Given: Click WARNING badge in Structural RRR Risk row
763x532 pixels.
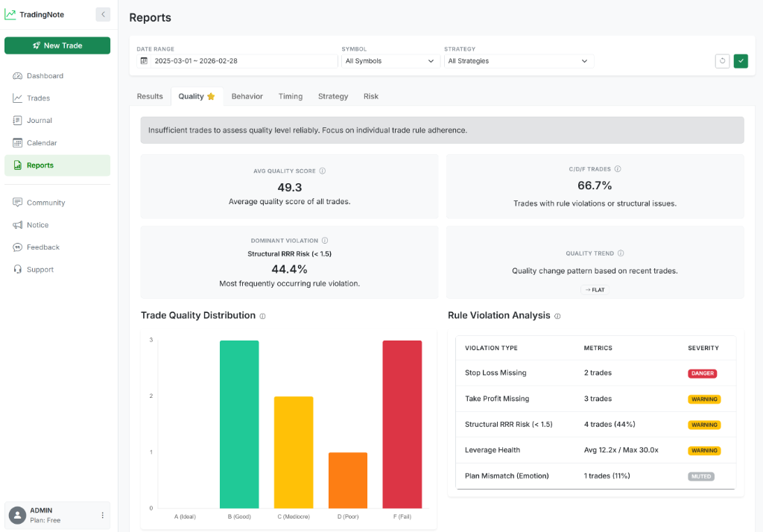Looking at the screenshot, I should click(x=704, y=425).
